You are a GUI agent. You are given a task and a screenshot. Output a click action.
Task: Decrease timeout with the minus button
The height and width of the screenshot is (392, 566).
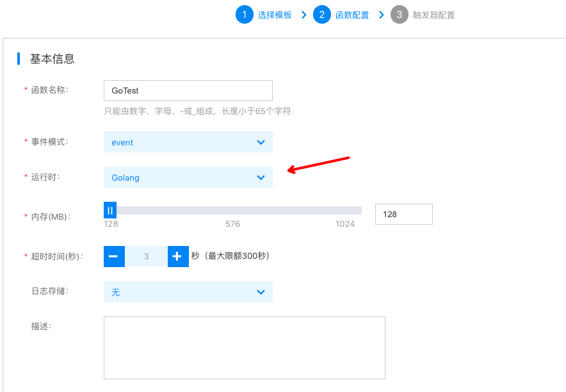(113, 256)
